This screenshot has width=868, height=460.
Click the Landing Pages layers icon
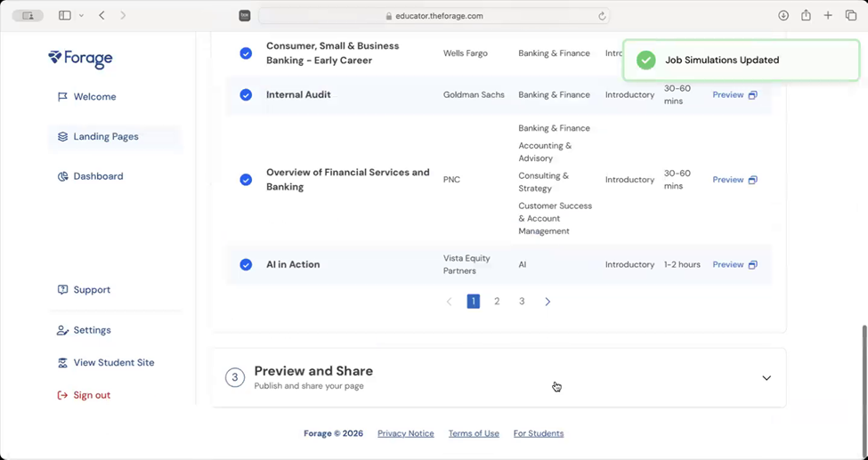pyautogui.click(x=62, y=137)
